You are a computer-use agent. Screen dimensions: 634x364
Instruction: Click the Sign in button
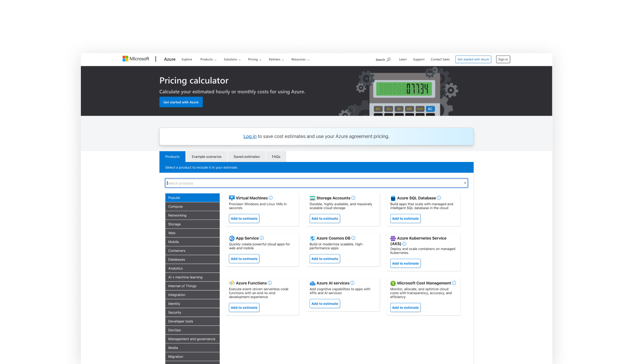point(503,59)
